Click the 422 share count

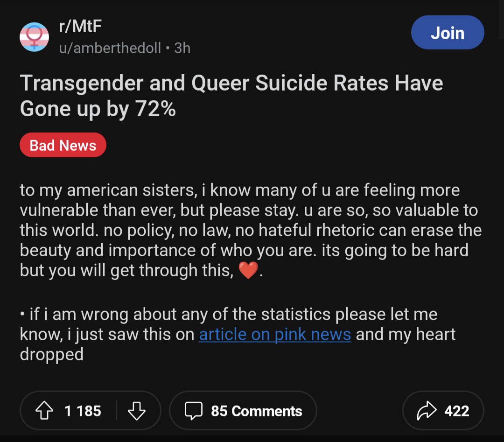[456, 411]
